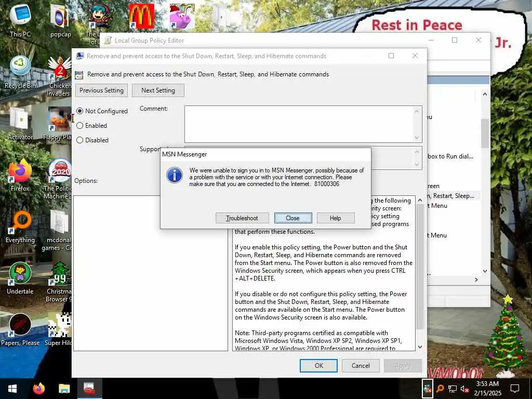Launch Chicken Invaders from the desktop
The image size is (532, 399).
coord(60,76)
